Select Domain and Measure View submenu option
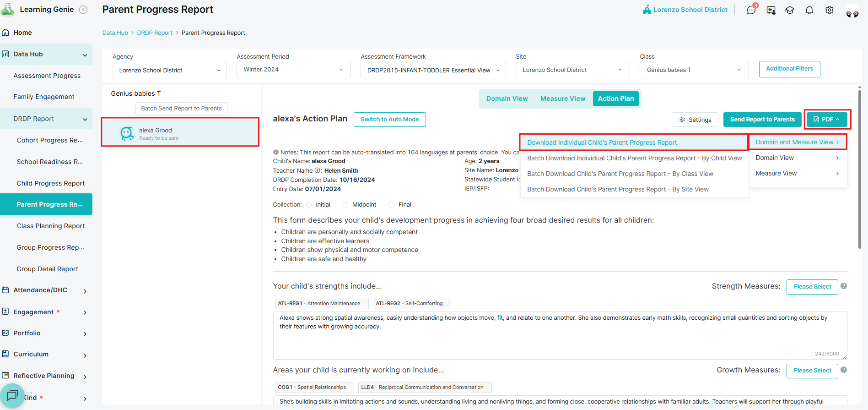The width and height of the screenshot is (868, 410). pos(798,142)
